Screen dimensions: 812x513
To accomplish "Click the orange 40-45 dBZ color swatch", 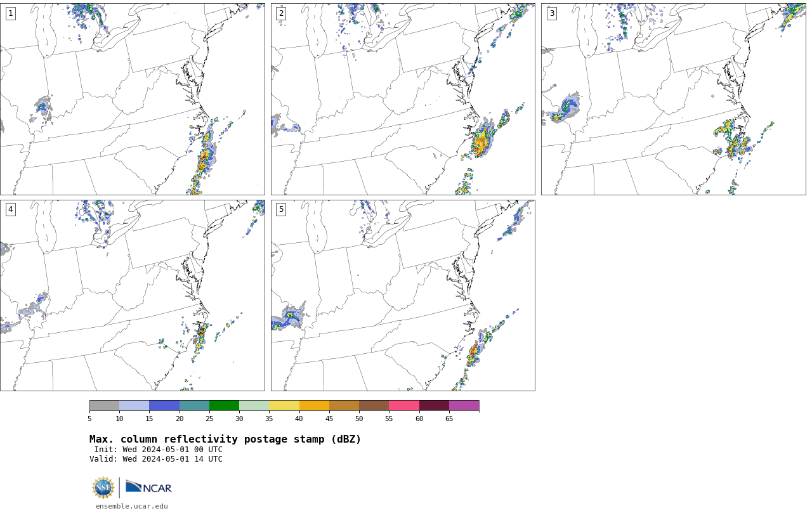I will pyautogui.click(x=314, y=405).
